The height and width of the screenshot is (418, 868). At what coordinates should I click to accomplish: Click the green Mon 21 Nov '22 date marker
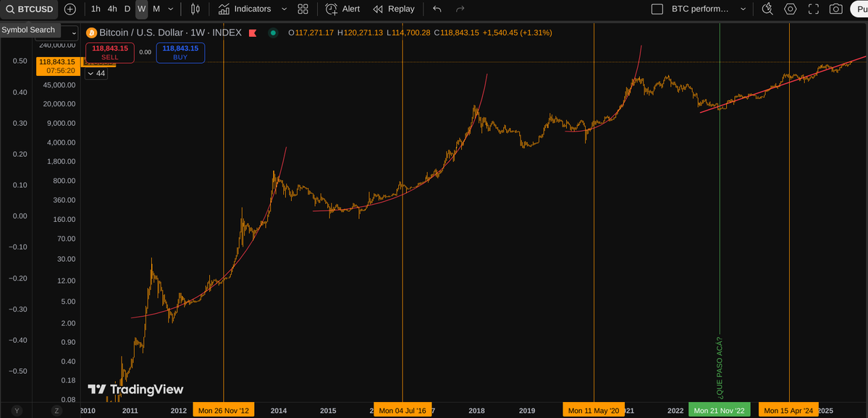(720, 410)
